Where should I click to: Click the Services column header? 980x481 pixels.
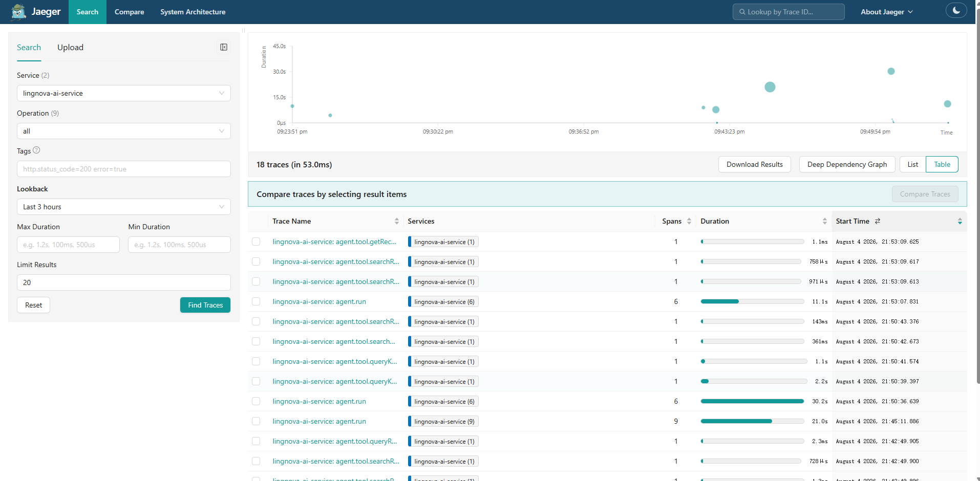pos(421,221)
